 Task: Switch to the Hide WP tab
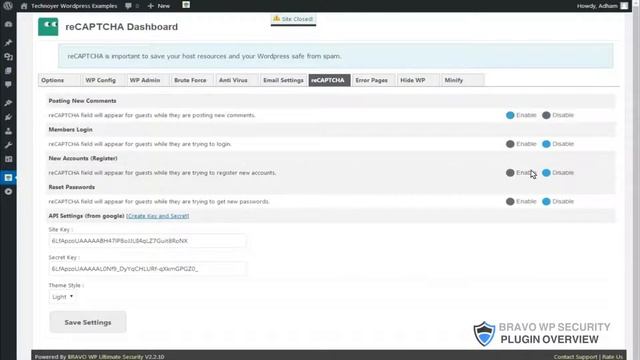[417, 80]
